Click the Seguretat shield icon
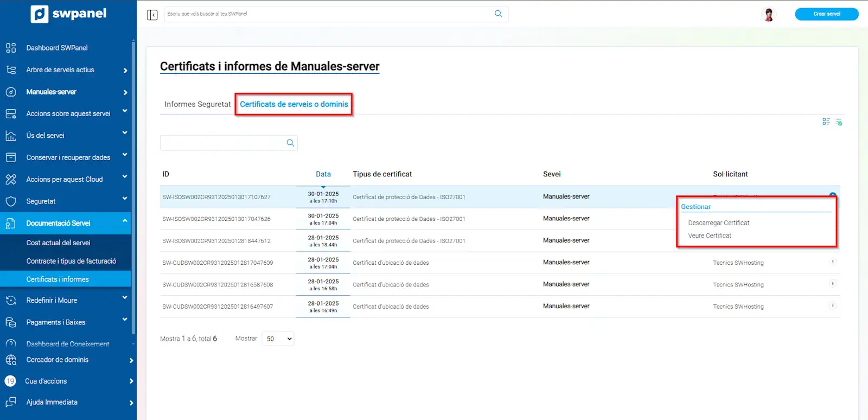This screenshot has width=868, height=420. [x=11, y=201]
